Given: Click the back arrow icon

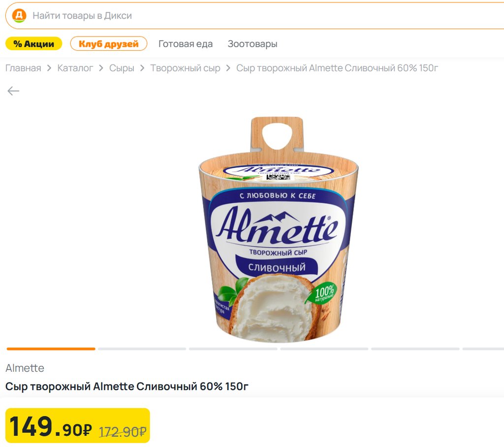Looking at the screenshot, I should [13, 91].
